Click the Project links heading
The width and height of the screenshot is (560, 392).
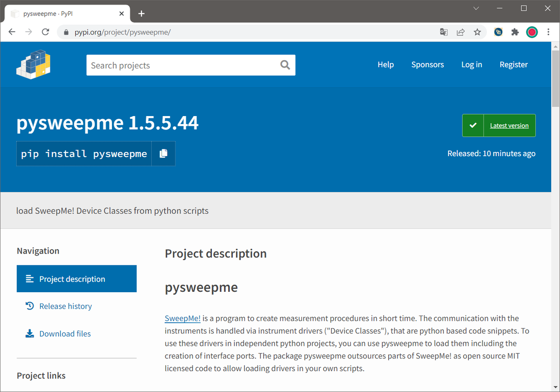click(41, 376)
